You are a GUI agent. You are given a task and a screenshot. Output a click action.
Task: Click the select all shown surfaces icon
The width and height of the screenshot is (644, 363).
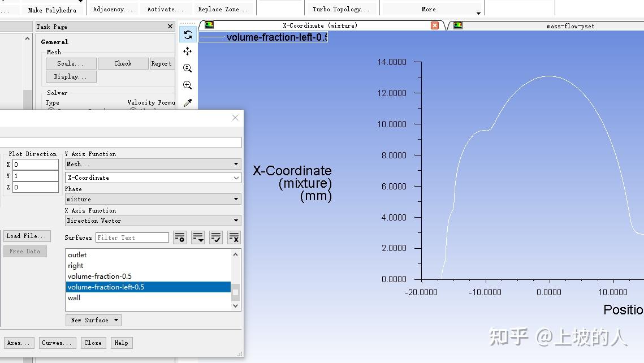[x=216, y=237]
